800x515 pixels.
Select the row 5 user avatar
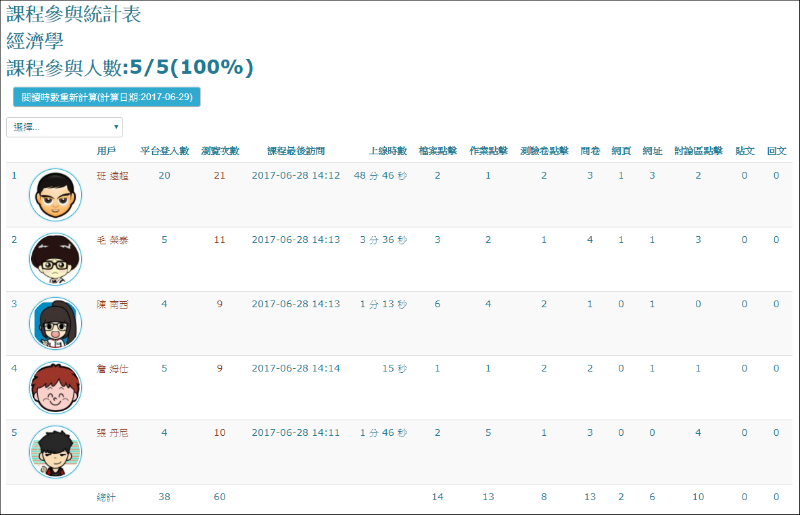[x=55, y=452]
